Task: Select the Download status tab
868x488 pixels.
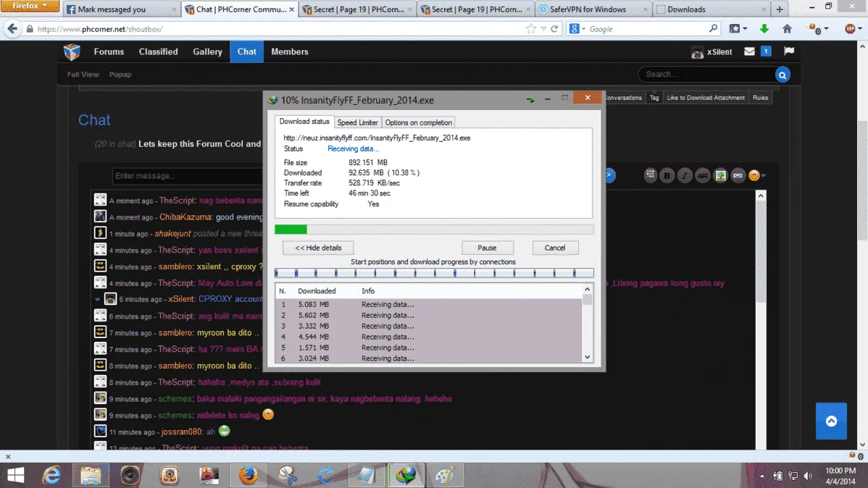Action: [304, 121]
